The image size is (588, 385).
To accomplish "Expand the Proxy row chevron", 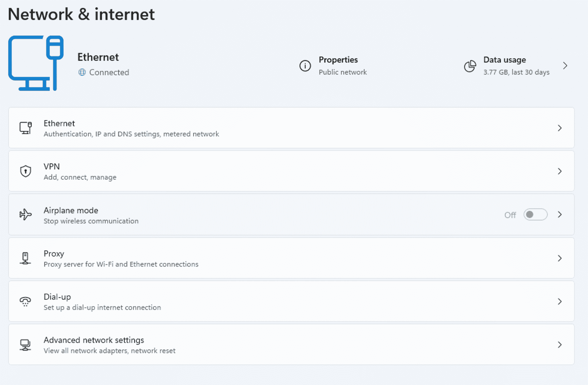I will click(x=560, y=258).
